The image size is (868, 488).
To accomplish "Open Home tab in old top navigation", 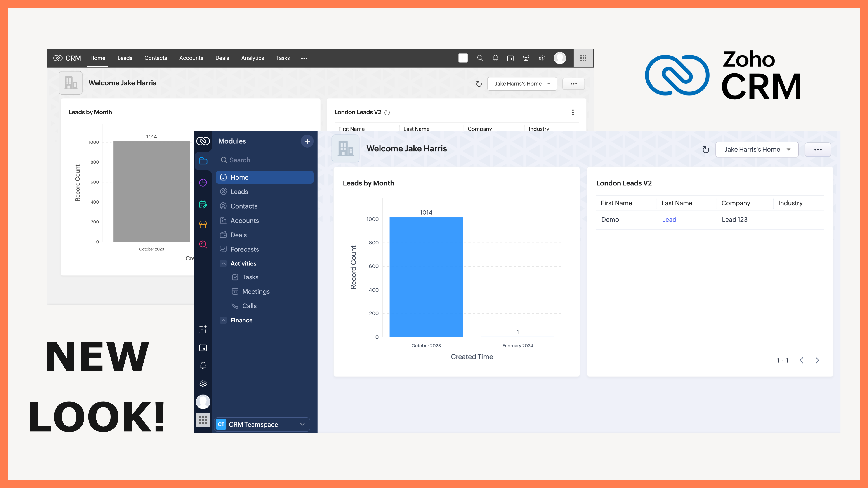I will [x=98, y=58].
